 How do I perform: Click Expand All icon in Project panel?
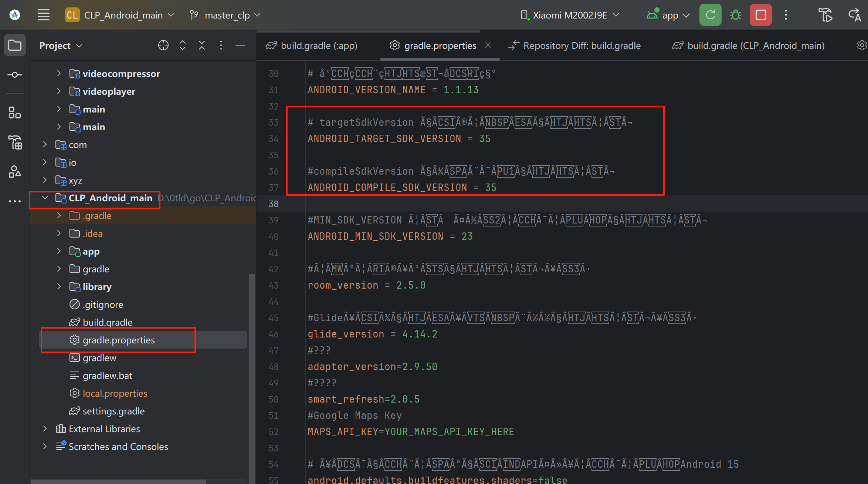(182, 45)
